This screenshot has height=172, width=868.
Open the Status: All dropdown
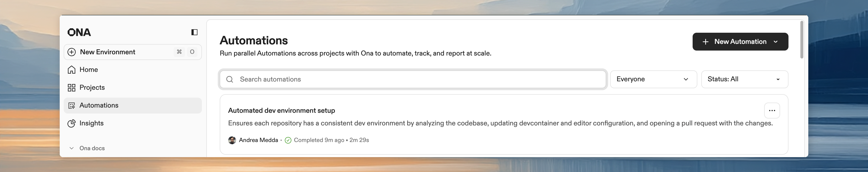point(744,79)
